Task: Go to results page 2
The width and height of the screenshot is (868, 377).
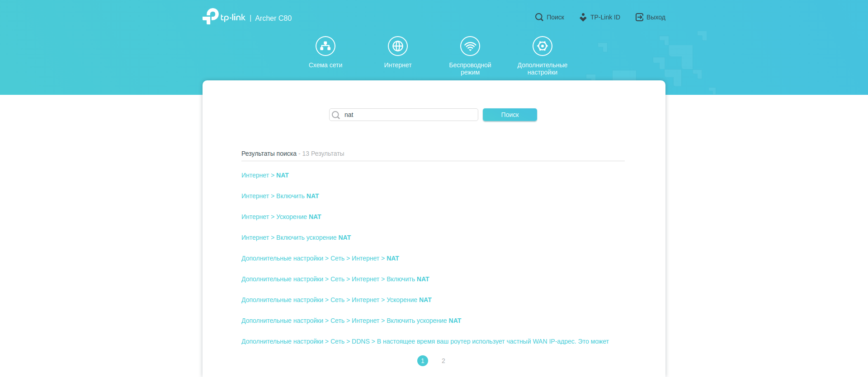Action: tap(443, 361)
